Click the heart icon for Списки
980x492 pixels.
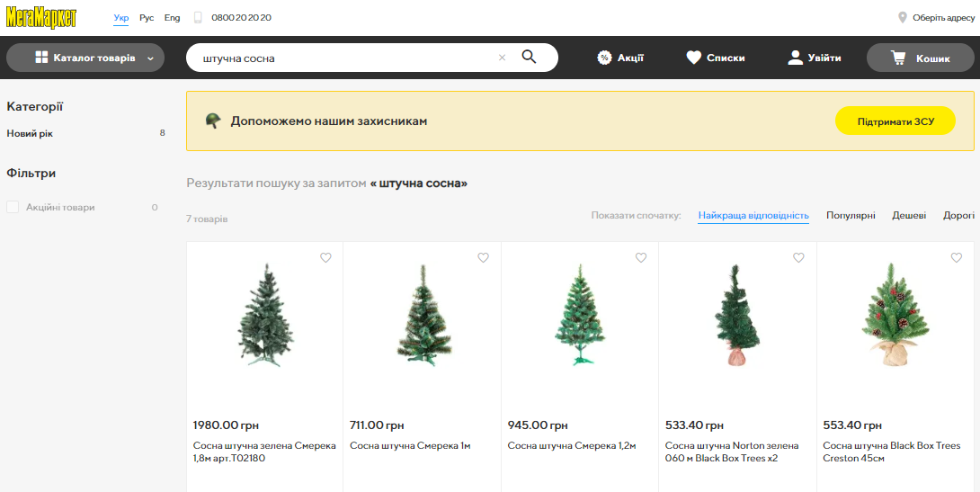coord(693,58)
